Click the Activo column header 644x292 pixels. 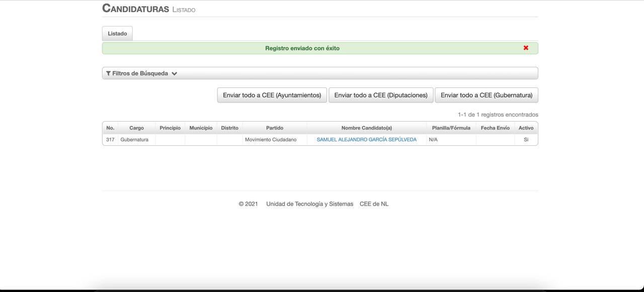[526, 128]
